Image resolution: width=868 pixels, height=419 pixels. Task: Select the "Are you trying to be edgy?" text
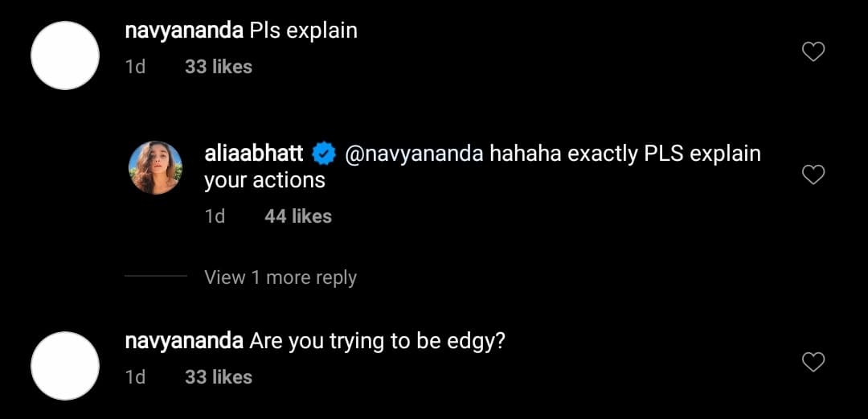tap(378, 341)
